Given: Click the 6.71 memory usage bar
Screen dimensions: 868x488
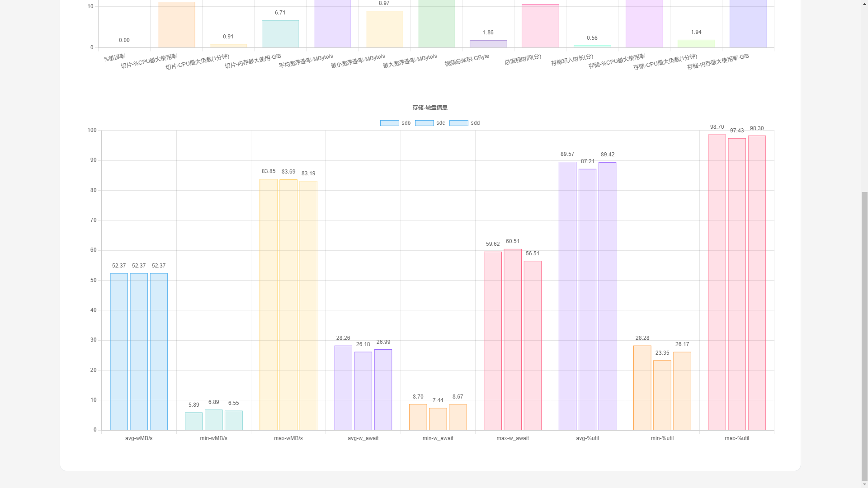Looking at the screenshot, I should click(x=280, y=34).
